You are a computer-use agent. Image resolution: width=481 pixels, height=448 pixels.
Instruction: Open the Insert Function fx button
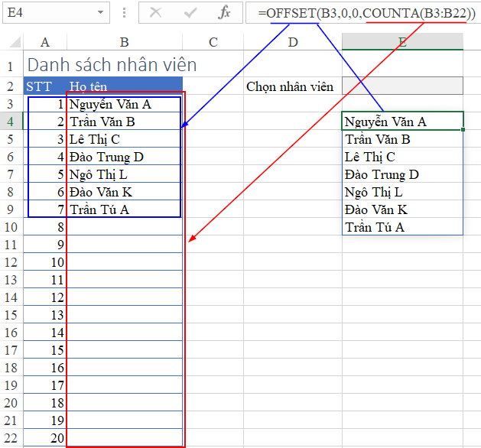(224, 12)
